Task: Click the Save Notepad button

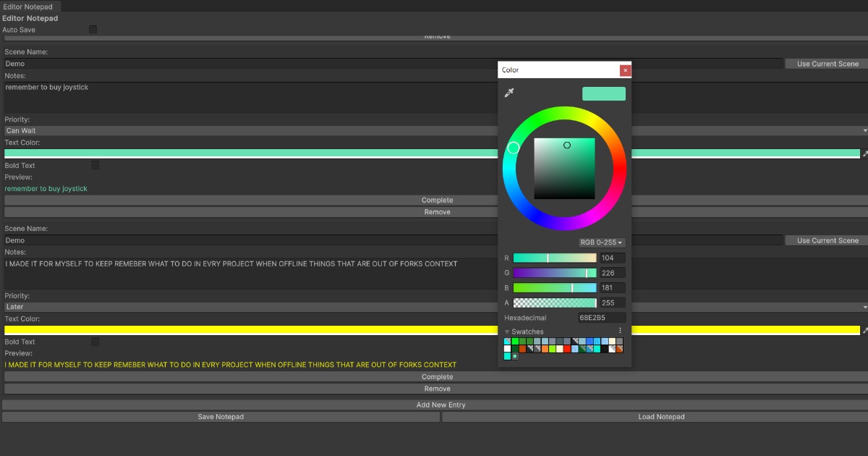Action: pos(221,416)
